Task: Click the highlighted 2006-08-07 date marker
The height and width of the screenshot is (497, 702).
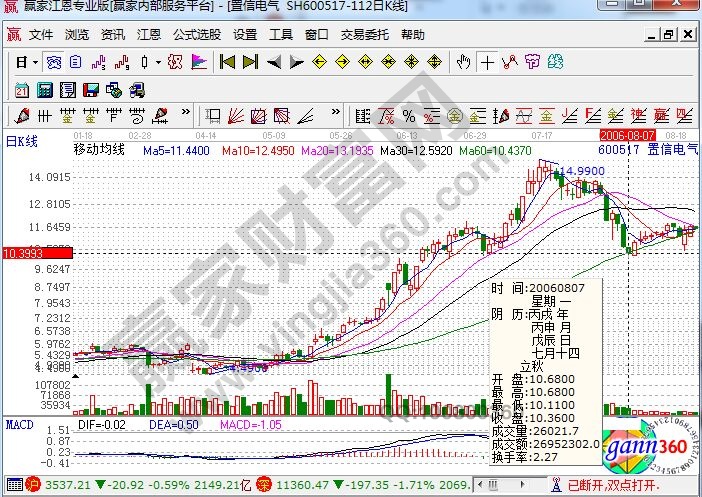Action: (x=626, y=133)
